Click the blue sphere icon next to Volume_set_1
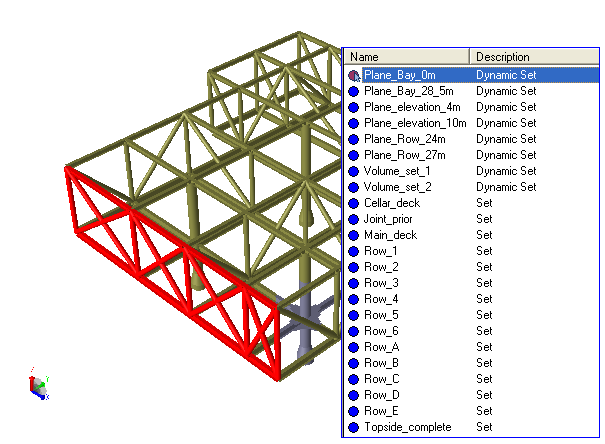605x444 pixels. [353, 171]
